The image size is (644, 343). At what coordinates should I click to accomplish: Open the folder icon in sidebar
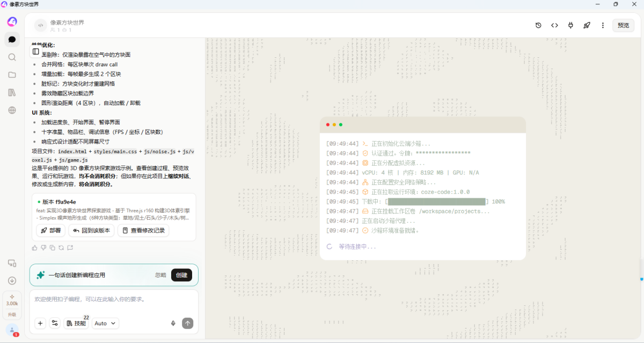pos(12,74)
